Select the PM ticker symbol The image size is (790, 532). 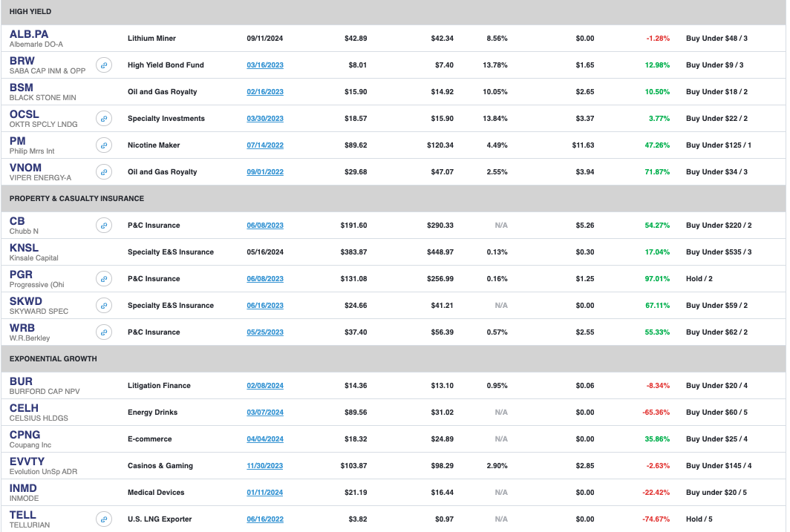tap(18, 141)
